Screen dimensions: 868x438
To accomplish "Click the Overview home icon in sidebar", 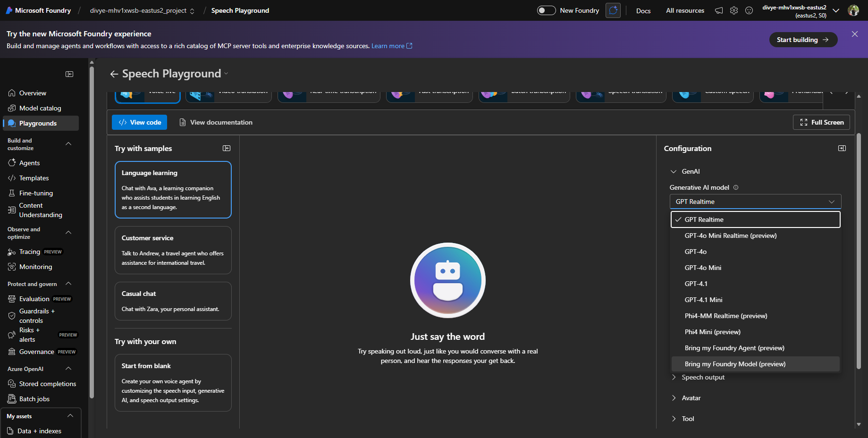I will click(x=12, y=93).
